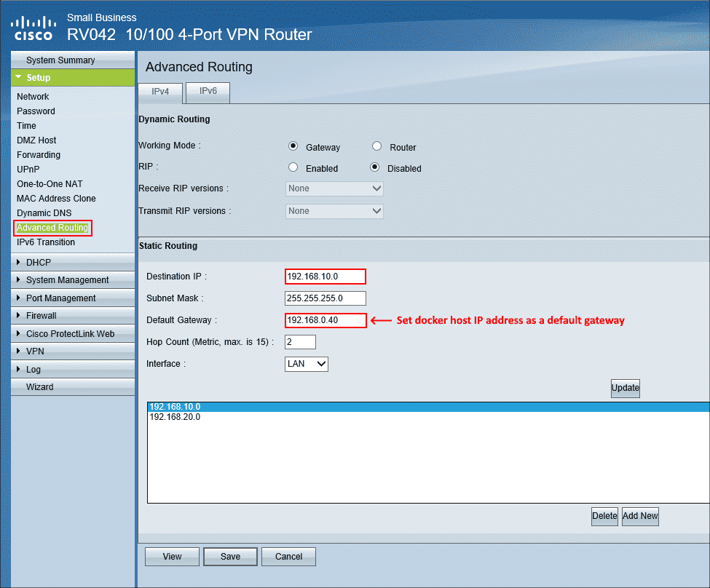Click the Update button
The image size is (710, 588).
624,388
